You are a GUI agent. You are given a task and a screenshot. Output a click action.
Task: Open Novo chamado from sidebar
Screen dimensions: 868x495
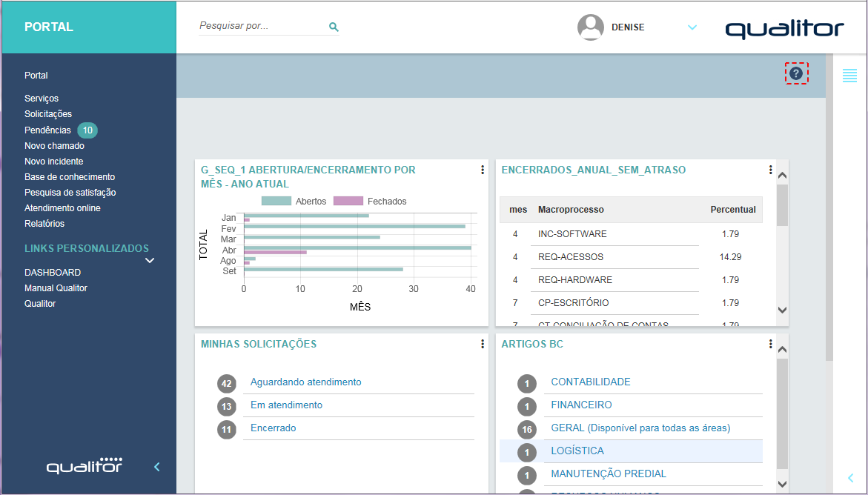pyautogui.click(x=54, y=146)
